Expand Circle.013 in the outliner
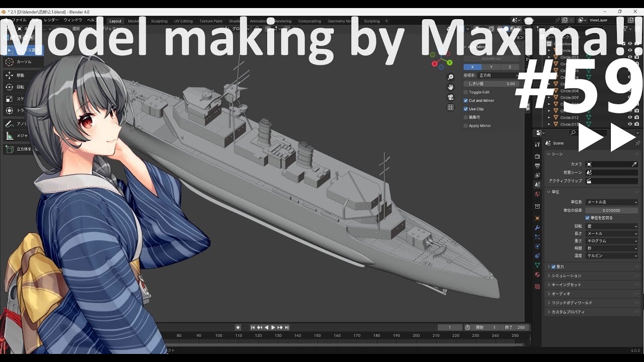This screenshot has height=362, width=644. (x=549, y=124)
